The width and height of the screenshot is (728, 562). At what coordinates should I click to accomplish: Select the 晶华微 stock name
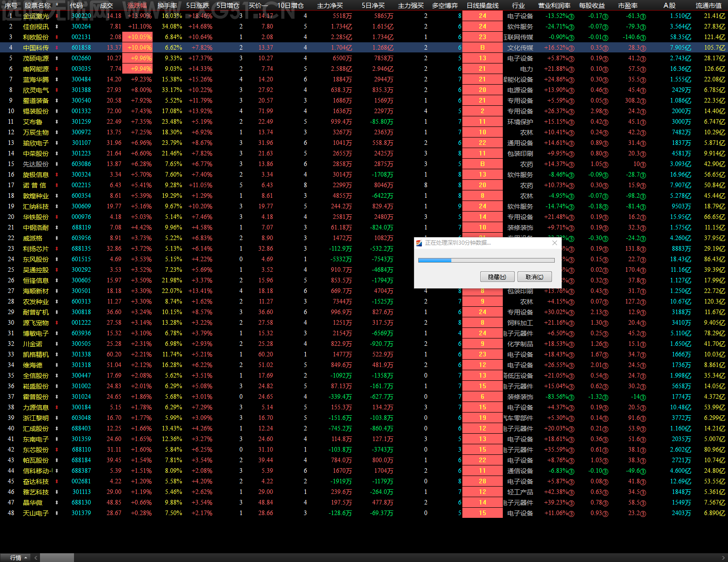pos(33,503)
